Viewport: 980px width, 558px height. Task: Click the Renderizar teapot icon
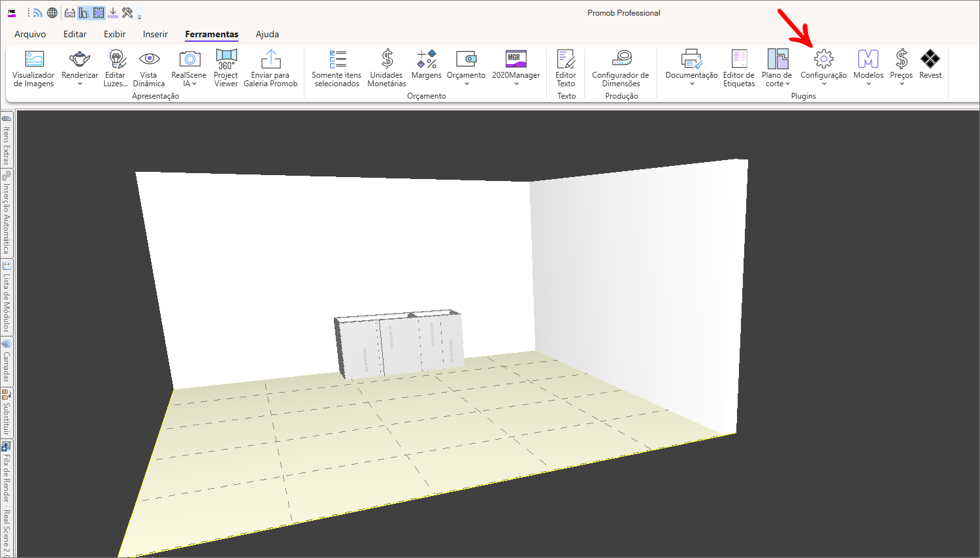coord(79,59)
